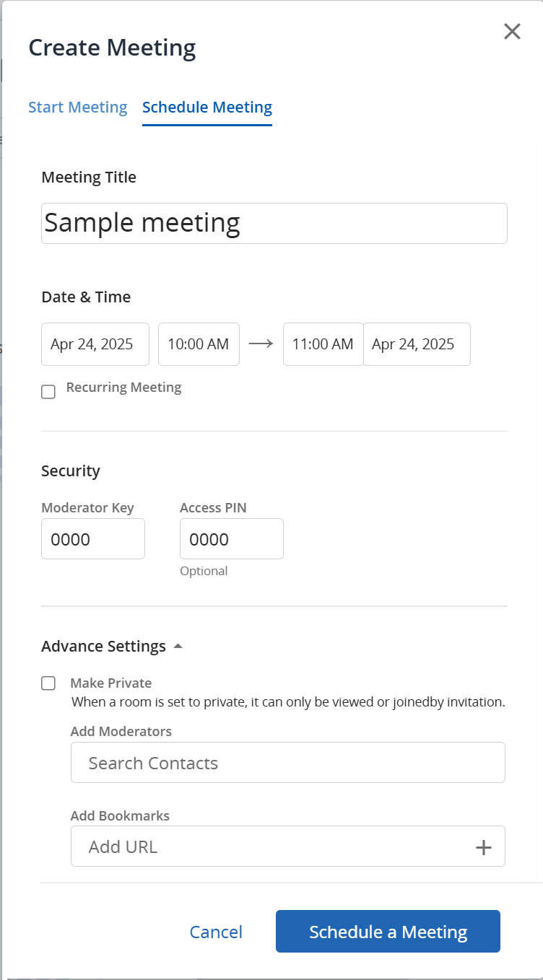Open the 11:00 AM end time selector
This screenshot has height=980, width=543.
[x=323, y=344]
